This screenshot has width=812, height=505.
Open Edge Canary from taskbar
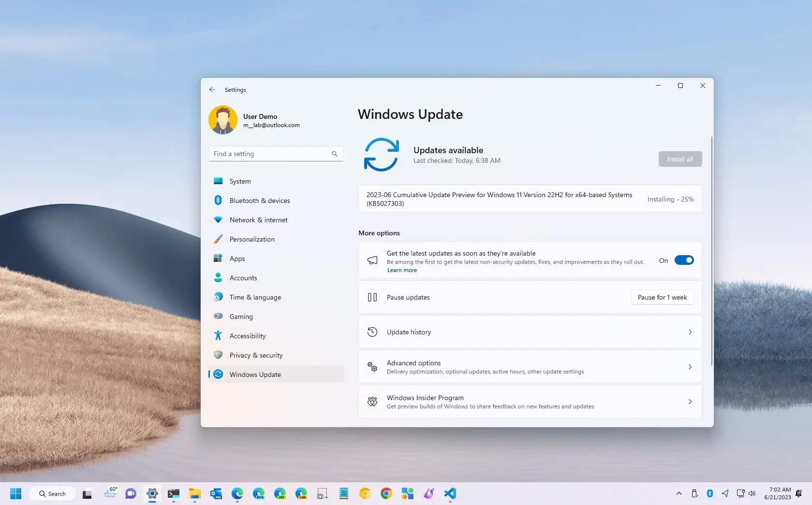pos(301,493)
